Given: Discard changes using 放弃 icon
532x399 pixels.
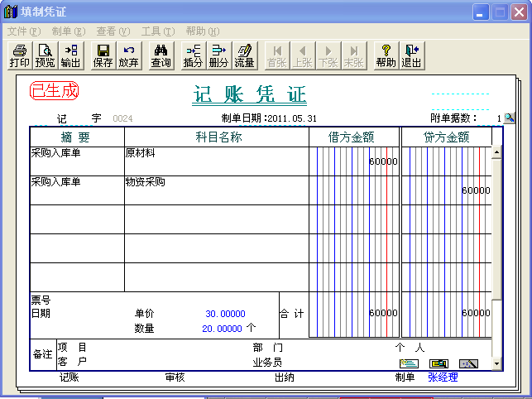Looking at the screenshot, I should click(128, 55).
